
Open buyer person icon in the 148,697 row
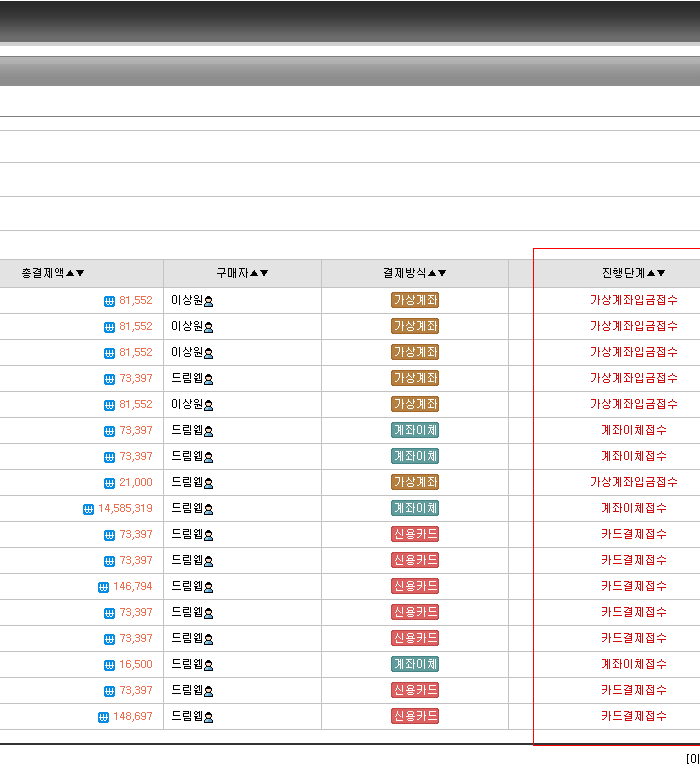tap(209, 717)
